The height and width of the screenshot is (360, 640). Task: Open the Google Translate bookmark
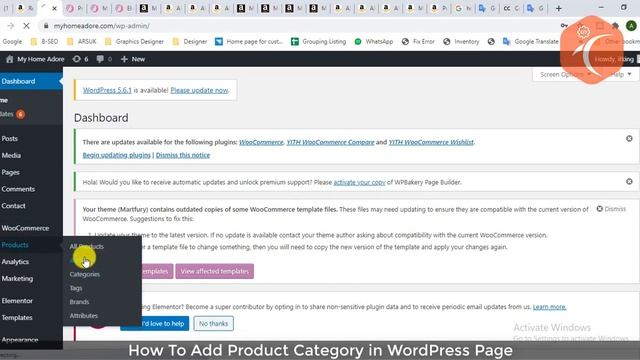click(531, 42)
